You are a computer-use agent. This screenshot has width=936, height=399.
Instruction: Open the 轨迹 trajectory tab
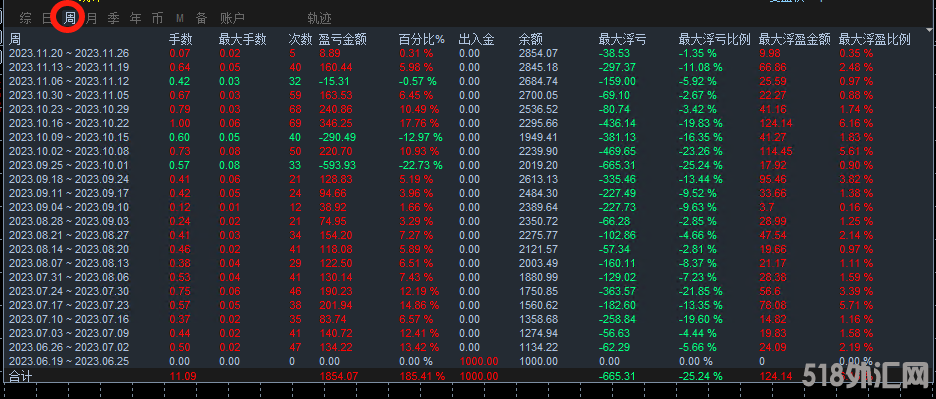[319, 19]
